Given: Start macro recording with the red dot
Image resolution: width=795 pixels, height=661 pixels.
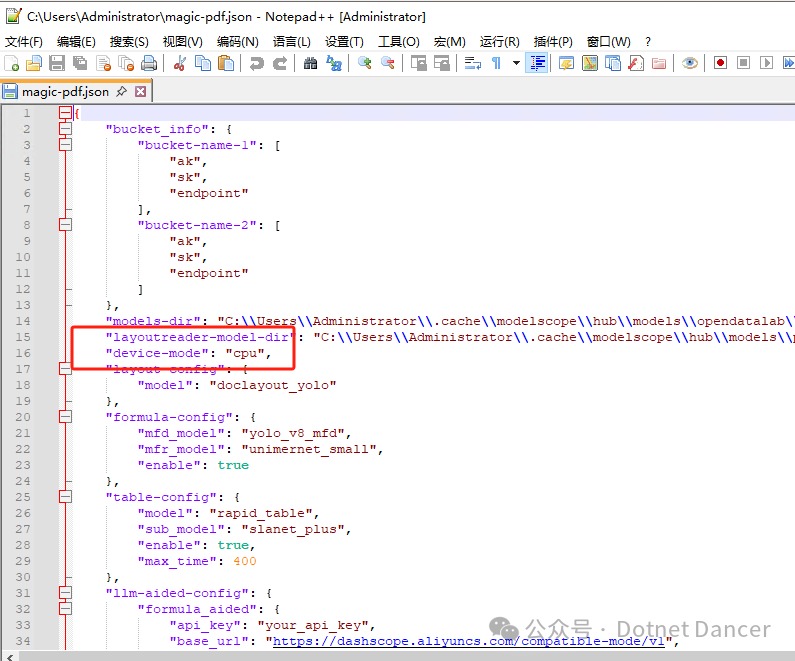Looking at the screenshot, I should click(720, 63).
